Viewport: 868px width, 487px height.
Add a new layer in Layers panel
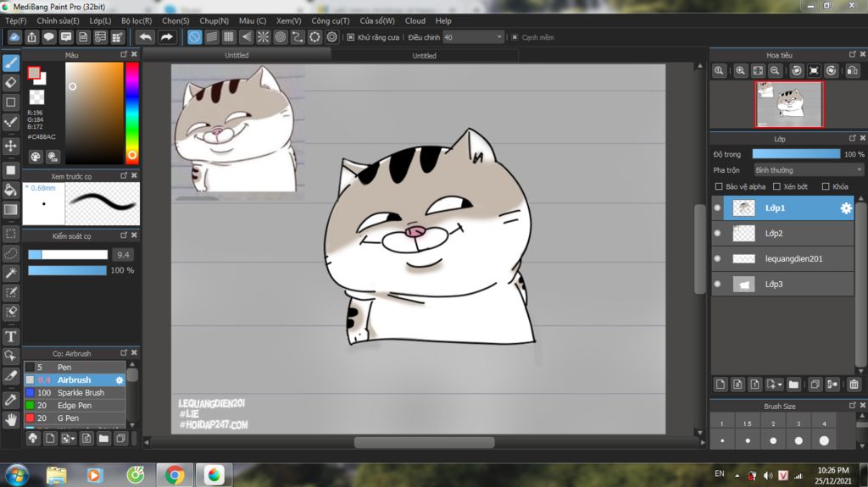click(x=721, y=384)
